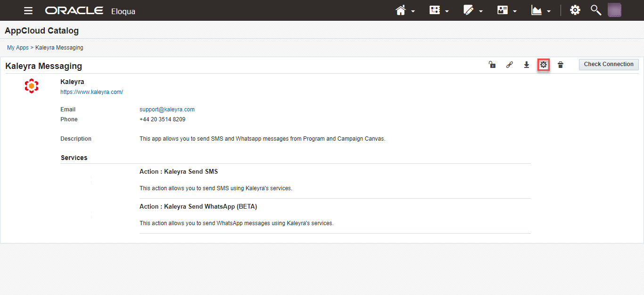Click the Oracle Eloqua logo
This screenshot has width=644, height=295.
[90, 10]
